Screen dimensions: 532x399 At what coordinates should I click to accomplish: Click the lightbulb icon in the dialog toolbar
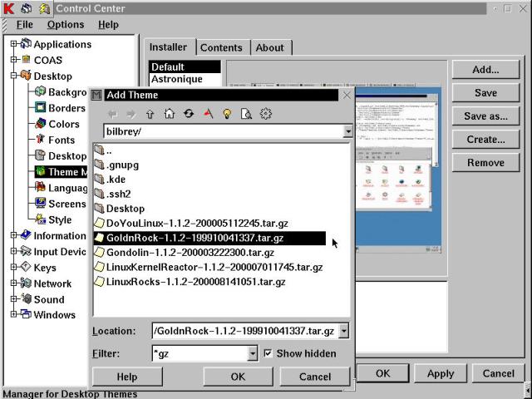coord(226,114)
